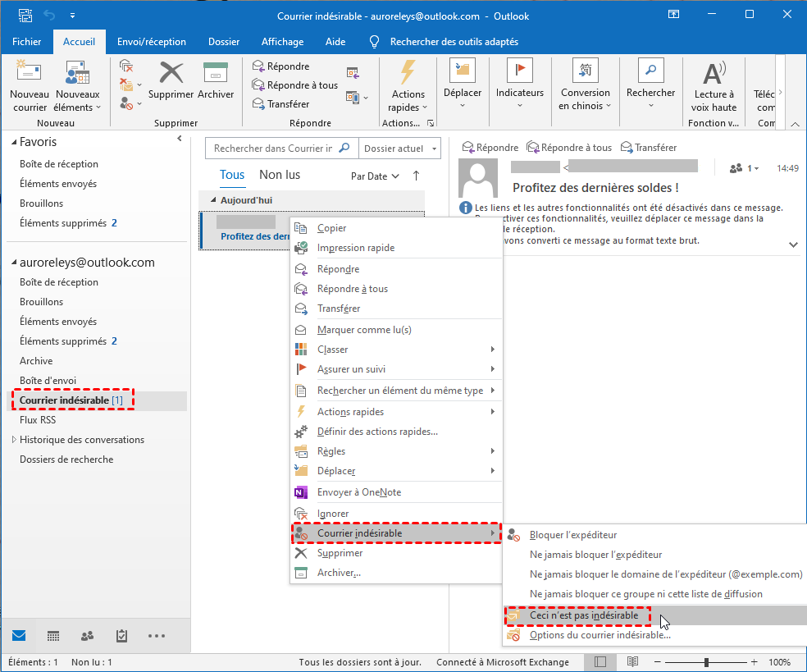Click the Rechercher dans Courrier search field
The height and width of the screenshot is (672, 807).
(273, 149)
